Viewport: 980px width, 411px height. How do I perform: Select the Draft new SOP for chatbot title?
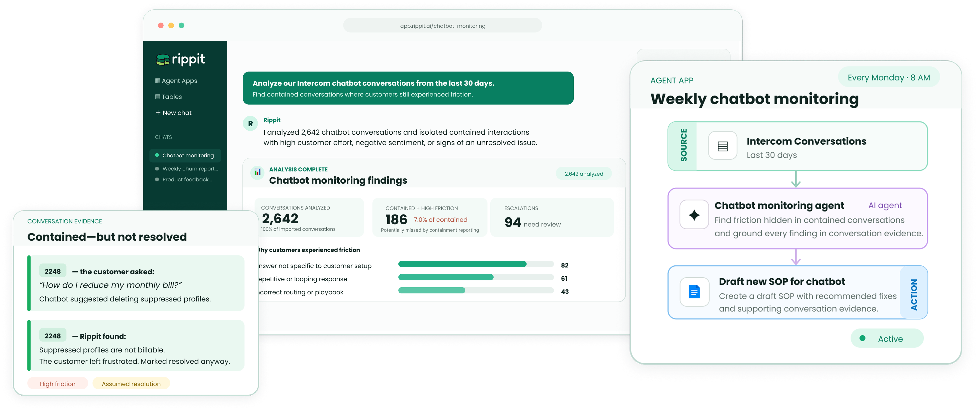[x=782, y=281]
